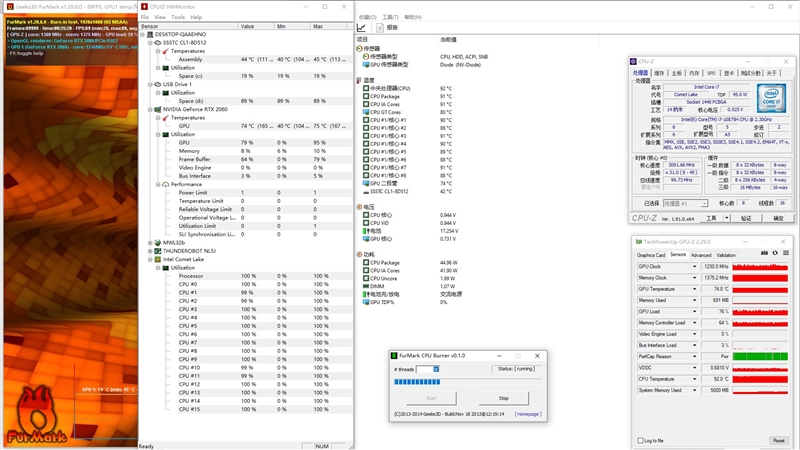Click the Stop button in CPU Burner
Image resolution: width=800 pixels, height=450 pixels.
point(504,398)
